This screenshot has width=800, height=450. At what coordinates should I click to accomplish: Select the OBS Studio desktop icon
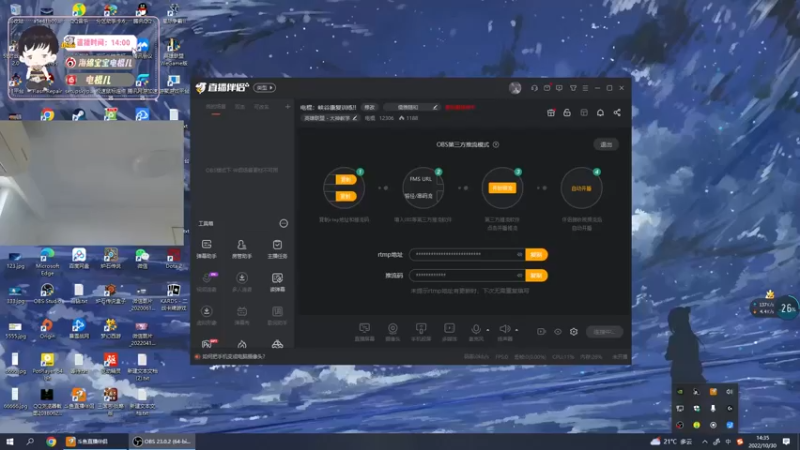(x=47, y=294)
